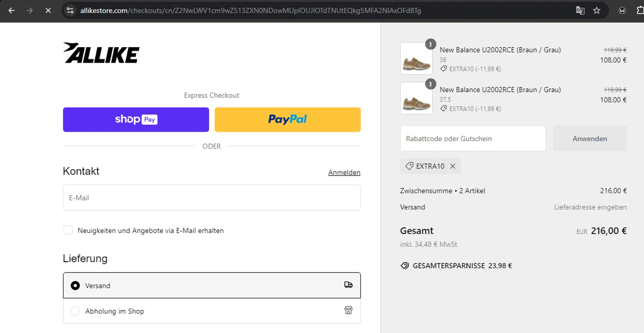This screenshot has width=644, height=333.
Task: Click the store icon in Abholung row
Action: click(349, 310)
